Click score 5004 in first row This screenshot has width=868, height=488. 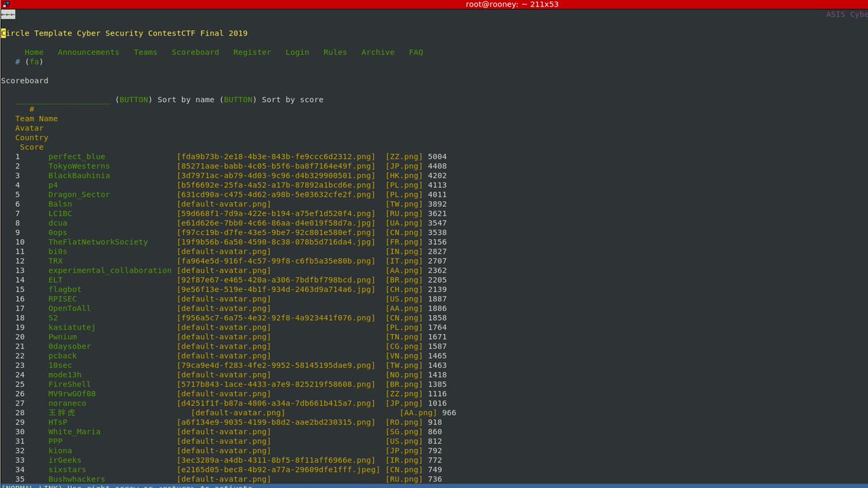(438, 156)
